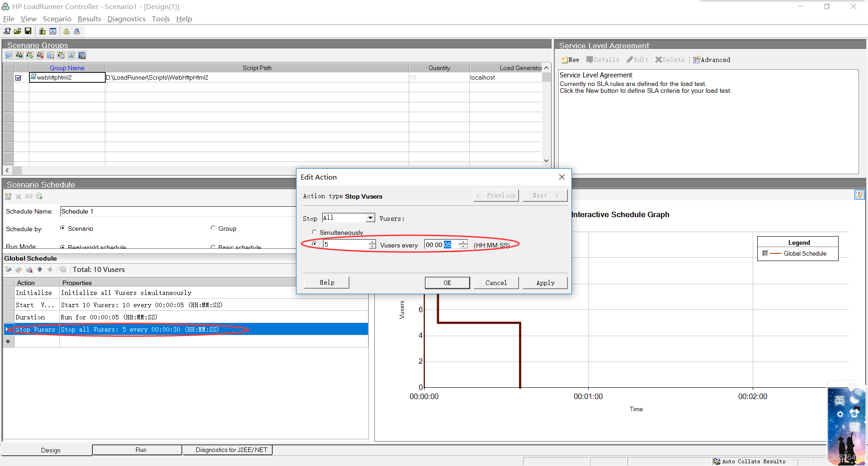Open the Load Generators toolbar icon

tap(42, 31)
